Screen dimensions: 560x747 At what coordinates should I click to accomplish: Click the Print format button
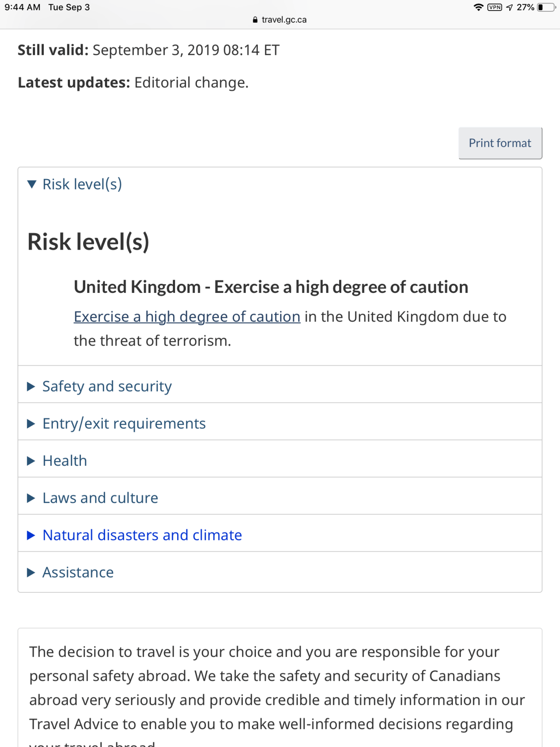pyautogui.click(x=500, y=143)
